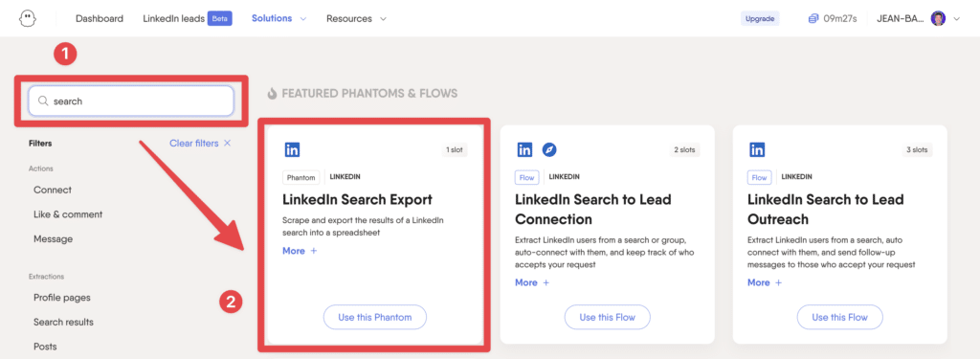Select the Message action filter
Screen dimensions: 980x359
(x=54, y=239)
